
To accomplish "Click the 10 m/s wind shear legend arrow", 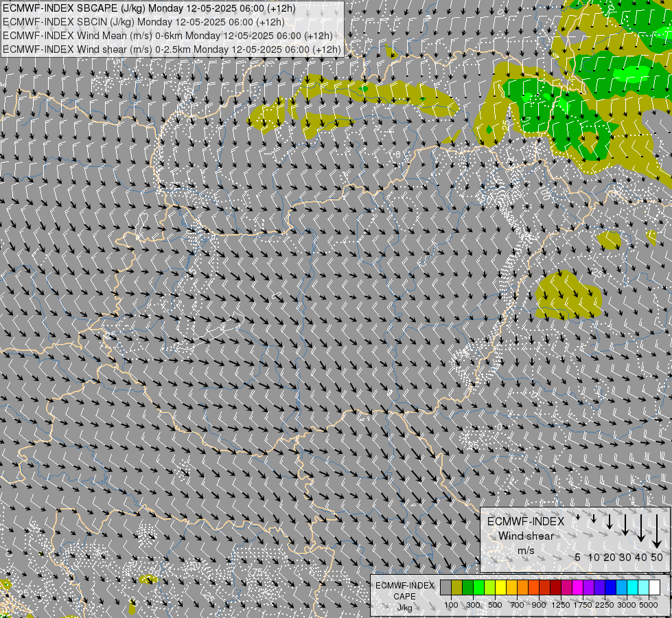I will [594, 519].
